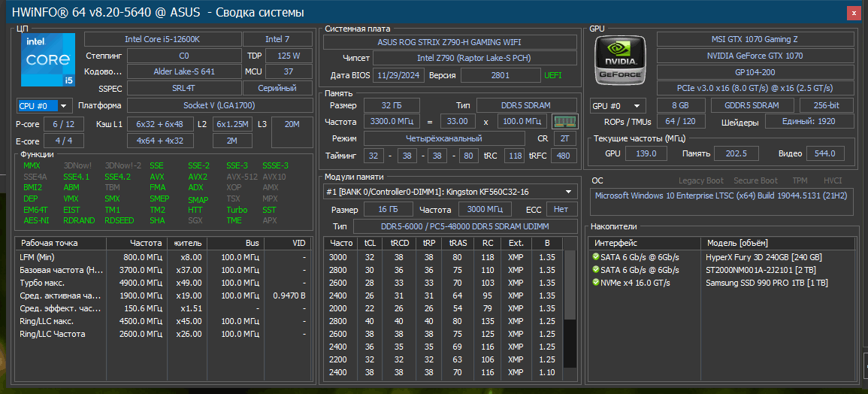Click the ECC Нет field
The image size is (868, 394).
561,210
